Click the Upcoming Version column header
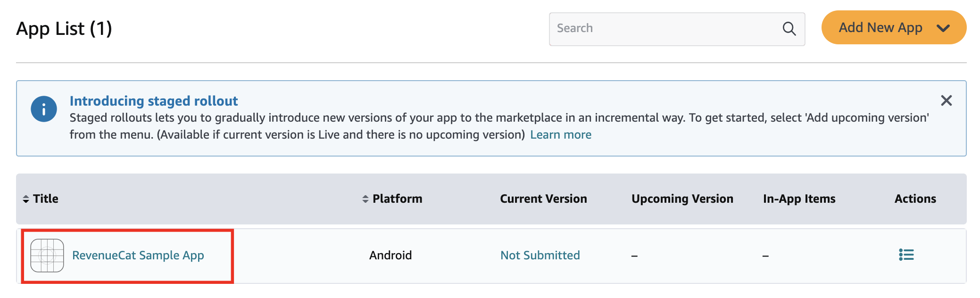Screen dimensions: 980x298 682,199
